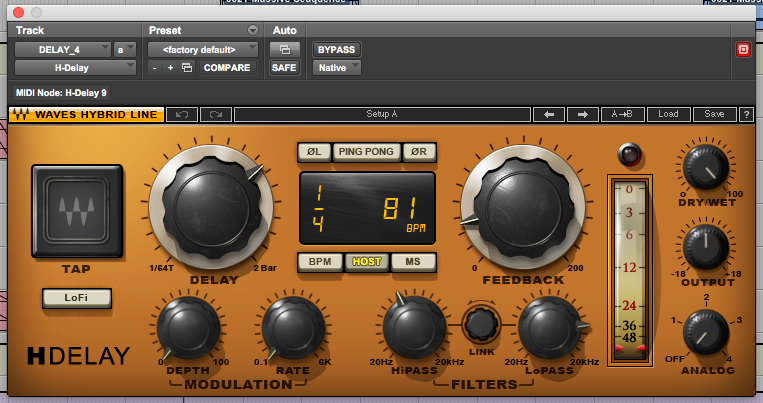
Task: Select previous preset with minus button
Action: tap(154, 68)
